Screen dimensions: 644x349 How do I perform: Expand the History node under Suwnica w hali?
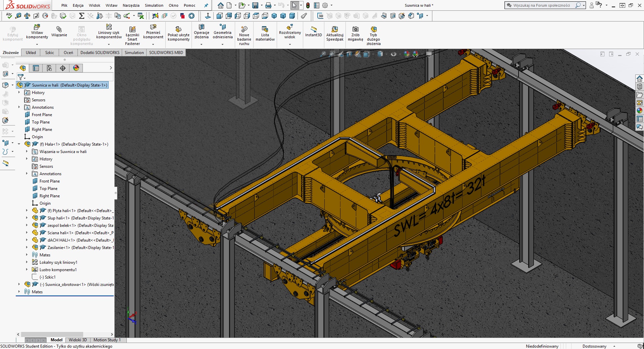click(x=19, y=92)
